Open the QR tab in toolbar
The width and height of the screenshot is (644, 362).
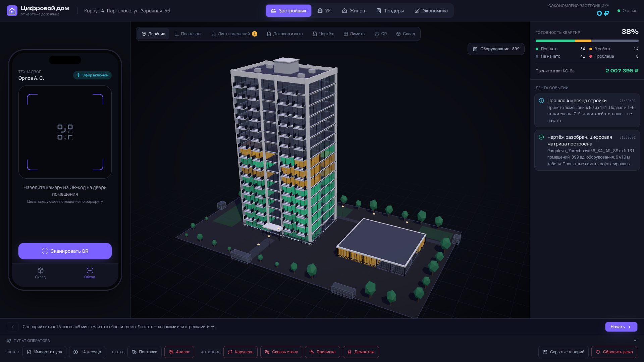point(381,34)
